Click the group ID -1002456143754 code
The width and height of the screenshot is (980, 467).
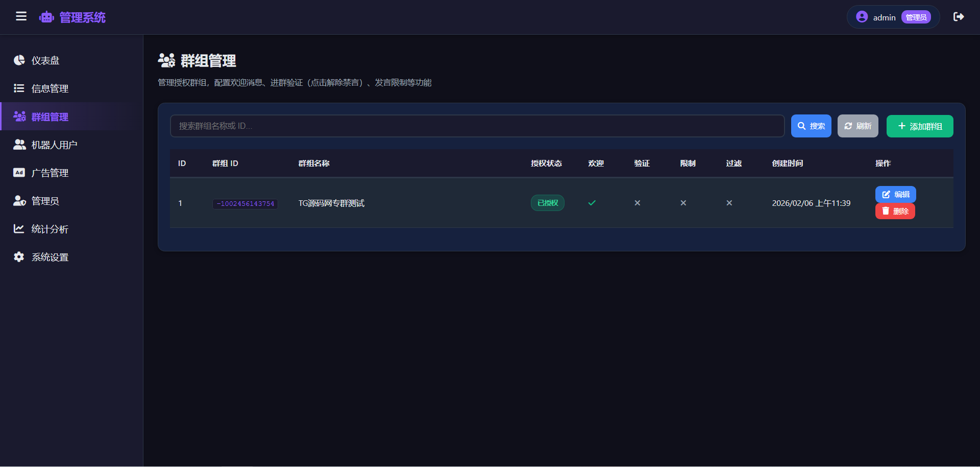245,204
